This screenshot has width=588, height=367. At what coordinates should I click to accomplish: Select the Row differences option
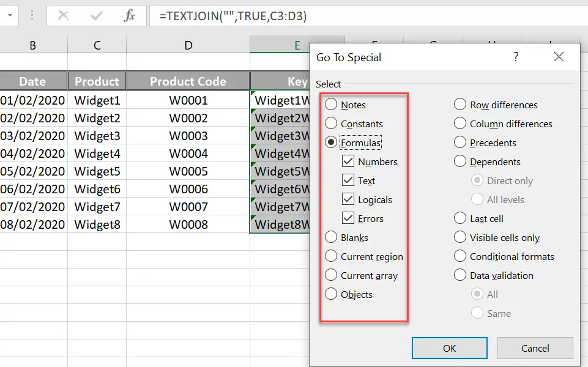click(x=460, y=105)
